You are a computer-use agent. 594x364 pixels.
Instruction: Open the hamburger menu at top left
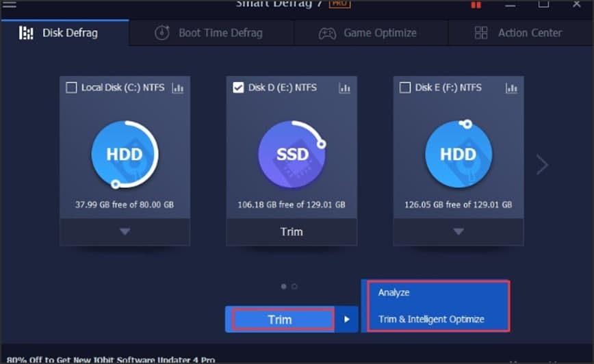[9, 5]
